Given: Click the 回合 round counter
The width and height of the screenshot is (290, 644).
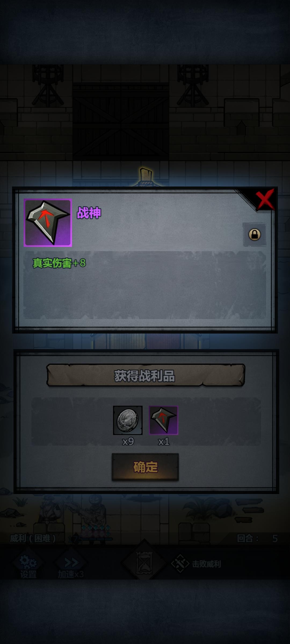Looking at the screenshot, I should (x=257, y=538).
